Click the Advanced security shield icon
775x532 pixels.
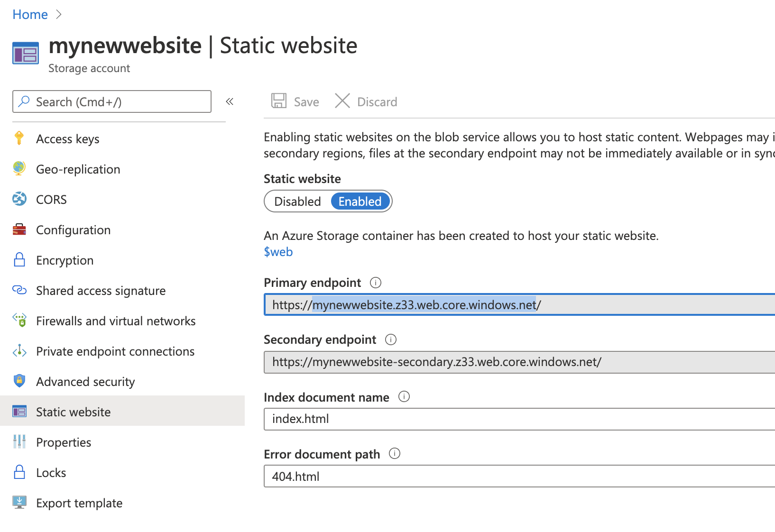(19, 381)
